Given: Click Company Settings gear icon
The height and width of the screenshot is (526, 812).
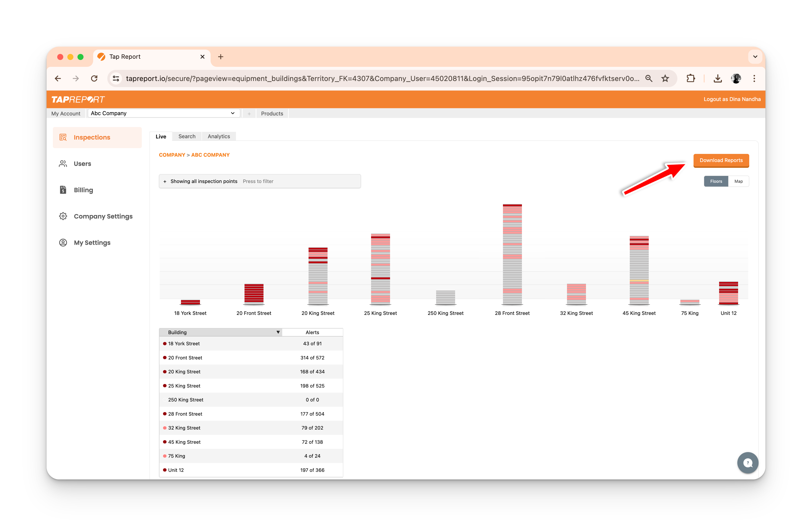Looking at the screenshot, I should pos(63,216).
